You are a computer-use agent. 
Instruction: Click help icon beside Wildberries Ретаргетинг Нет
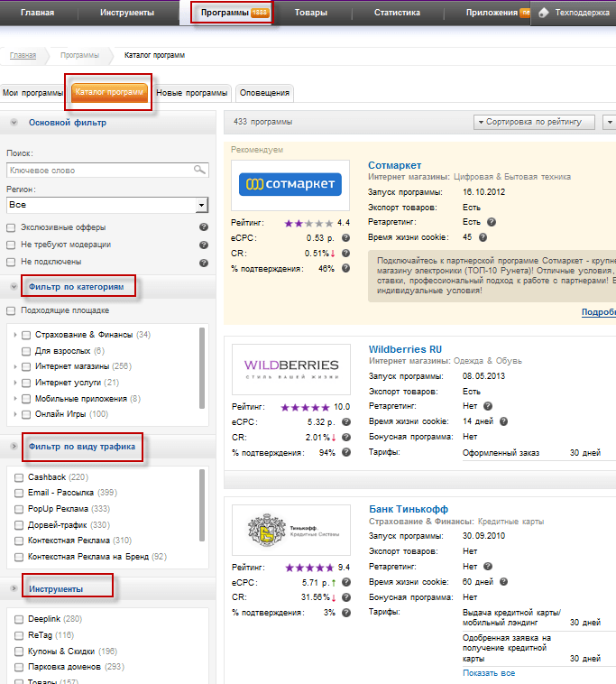[488, 406]
